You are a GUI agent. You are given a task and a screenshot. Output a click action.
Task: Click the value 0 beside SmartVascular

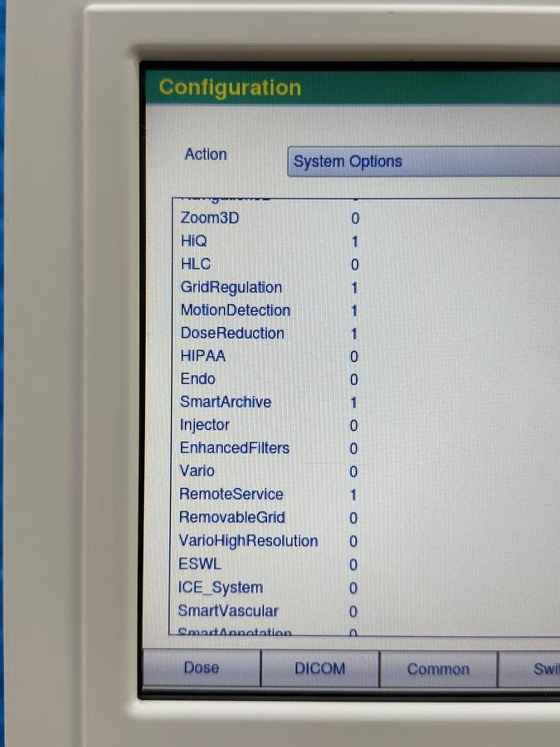coord(353,611)
